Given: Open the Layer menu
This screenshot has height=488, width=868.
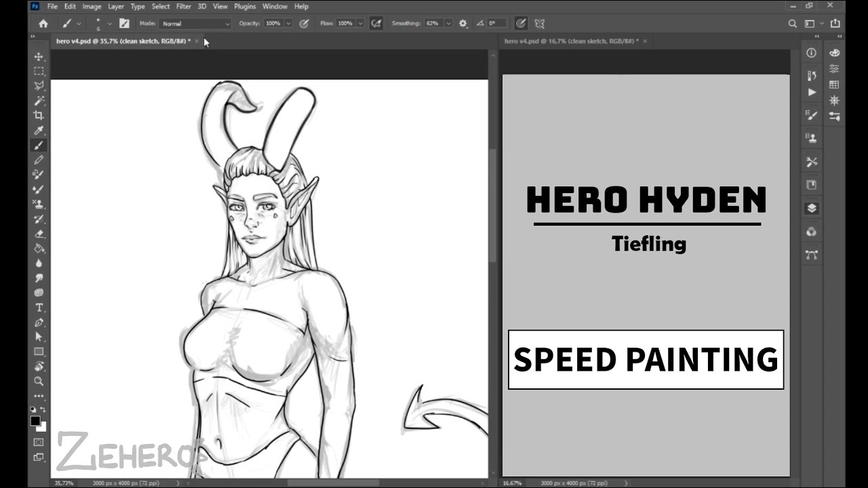Looking at the screenshot, I should click(116, 6).
